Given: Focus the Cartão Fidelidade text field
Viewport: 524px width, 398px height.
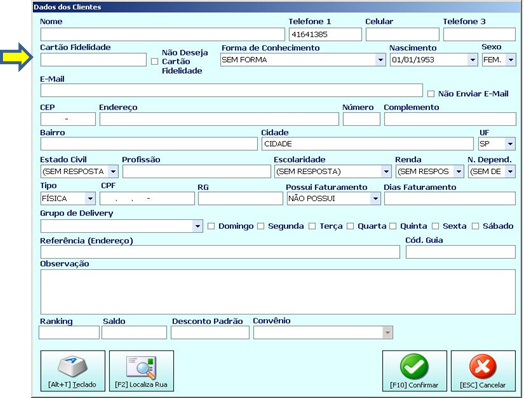Looking at the screenshot, I should (x=93, y=60).
